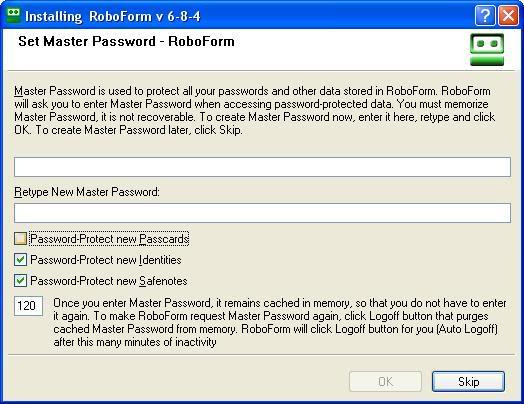The image size is (524, 404).
Task: Click the 'Installing RoboForm v 6-8-4' title text
Action: click(113, 16)
